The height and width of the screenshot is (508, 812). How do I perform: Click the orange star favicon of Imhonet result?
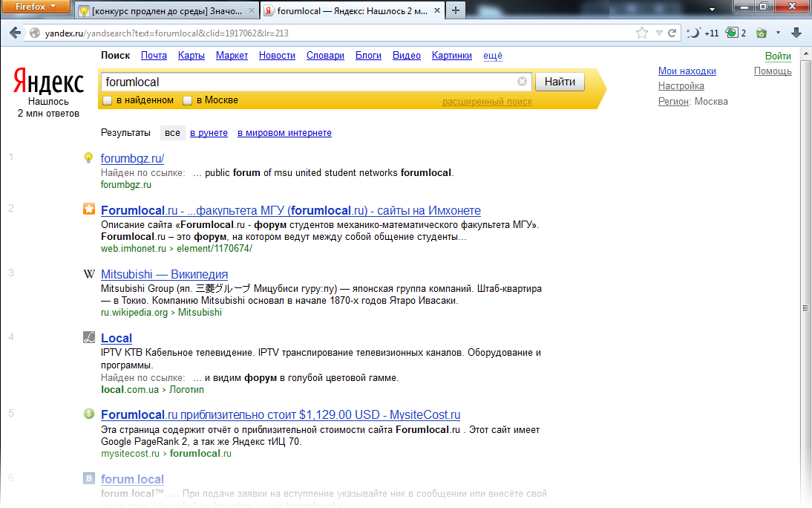89,209
